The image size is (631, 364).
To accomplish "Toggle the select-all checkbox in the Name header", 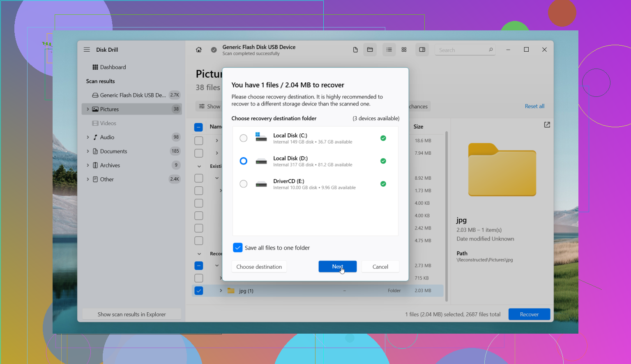I will 198,127.
